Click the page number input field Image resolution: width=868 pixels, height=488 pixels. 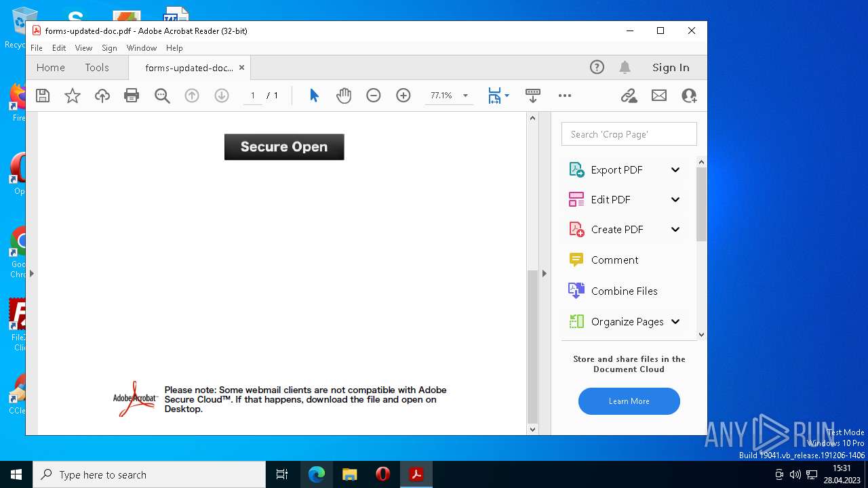[x=253, y=96]
